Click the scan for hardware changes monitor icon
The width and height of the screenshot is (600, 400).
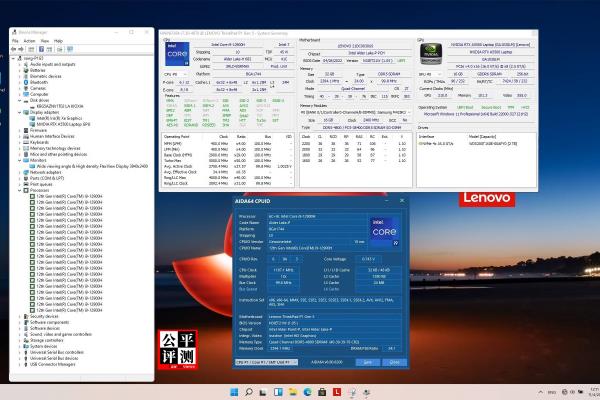tap(70, 49)
